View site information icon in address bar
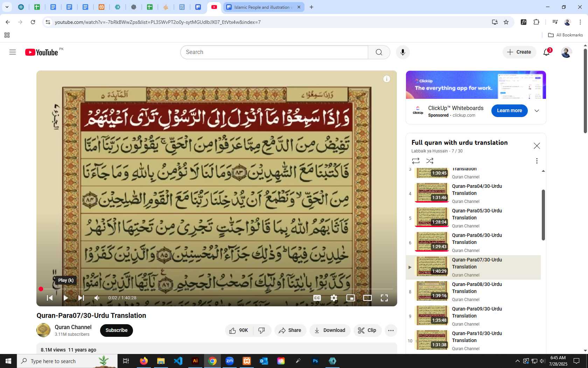The image size is (588, 368). (x=48, y=22)
